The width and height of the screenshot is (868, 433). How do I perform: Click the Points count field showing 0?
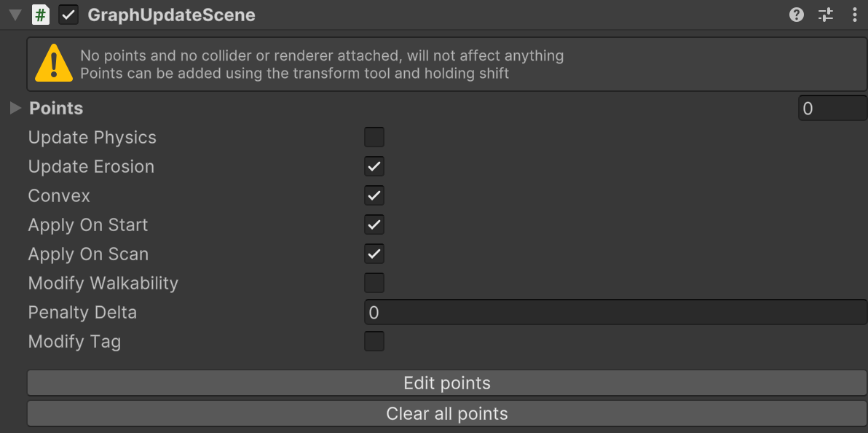tap(832, 108)
